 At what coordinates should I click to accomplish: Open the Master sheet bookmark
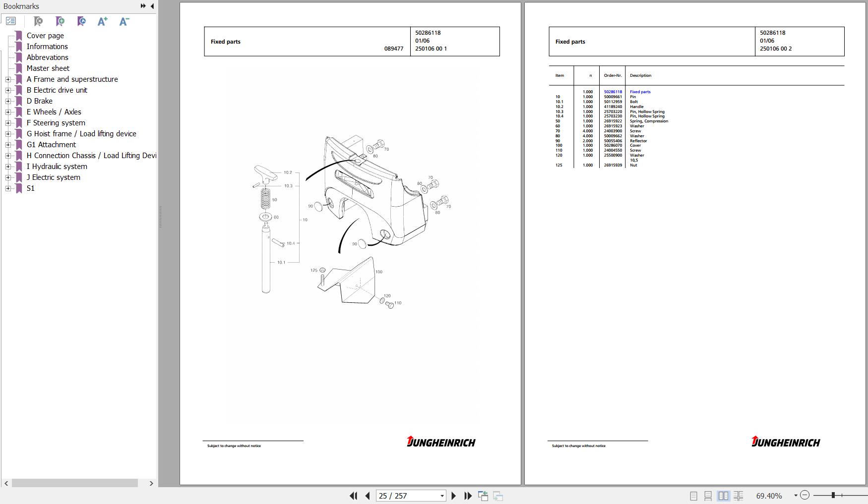click(x=48, y=68)
